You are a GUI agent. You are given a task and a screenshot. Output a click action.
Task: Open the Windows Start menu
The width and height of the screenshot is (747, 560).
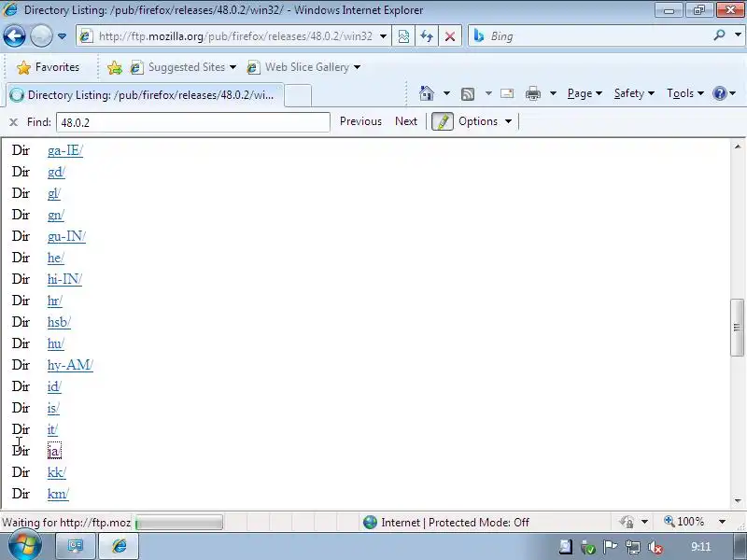[x=25, y=546]
